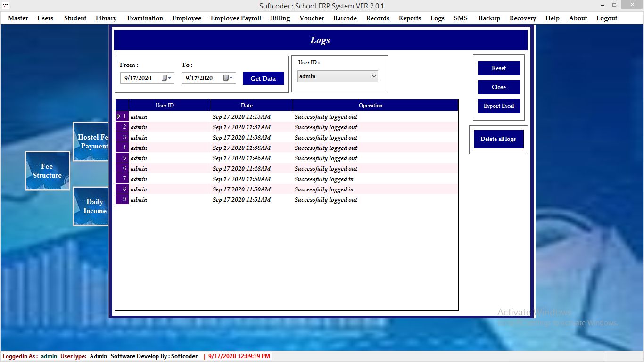Click Delete all logs button
Viewport: 644px width, 362px height.
coord(498,139)
